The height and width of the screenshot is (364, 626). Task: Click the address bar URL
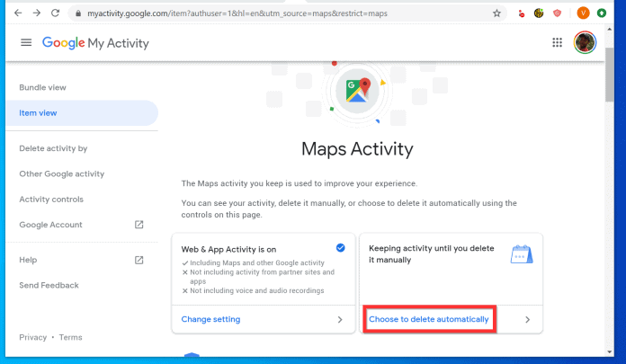270,13
